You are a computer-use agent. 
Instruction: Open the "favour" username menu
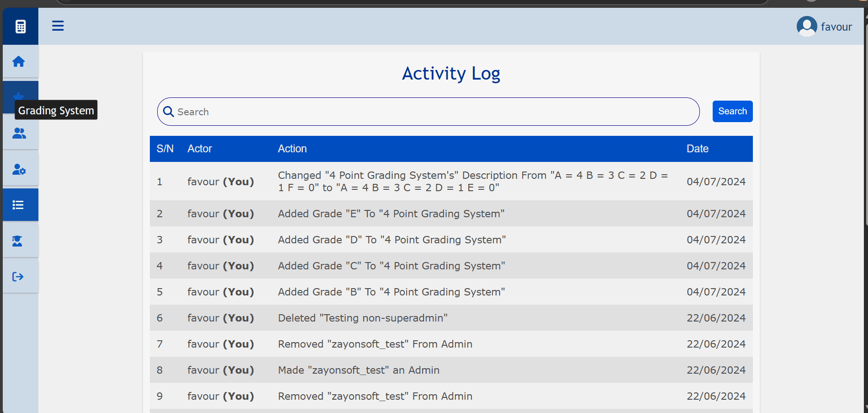point(836,27)
